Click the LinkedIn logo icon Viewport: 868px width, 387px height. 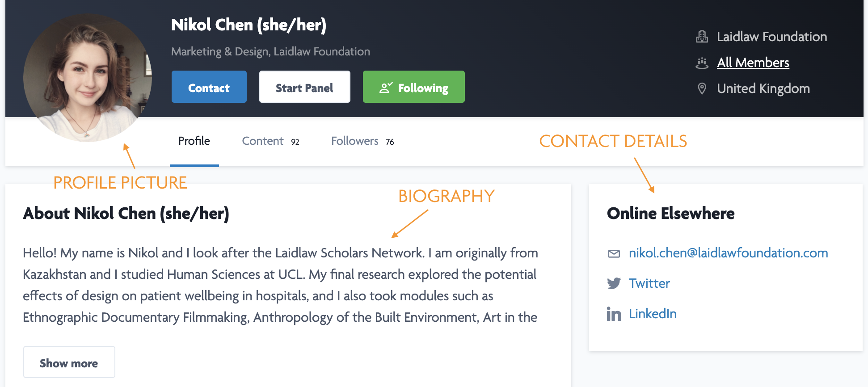[614, 314]
